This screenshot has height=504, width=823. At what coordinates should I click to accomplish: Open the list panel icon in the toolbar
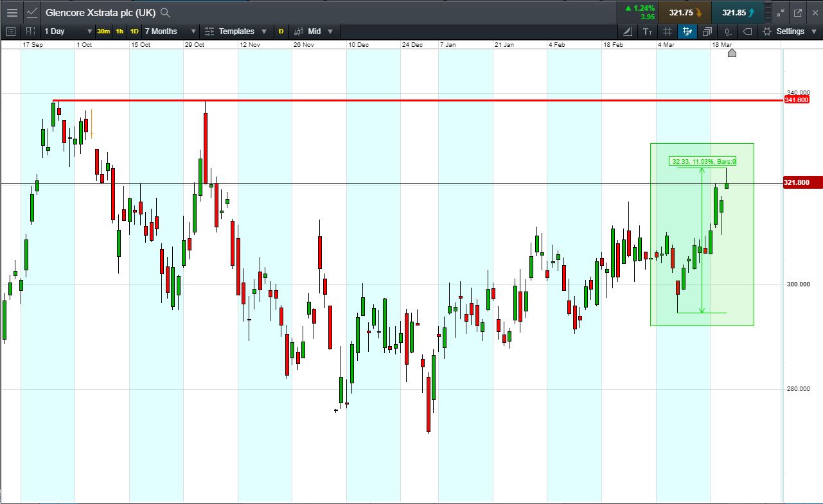tap(10, 31)
